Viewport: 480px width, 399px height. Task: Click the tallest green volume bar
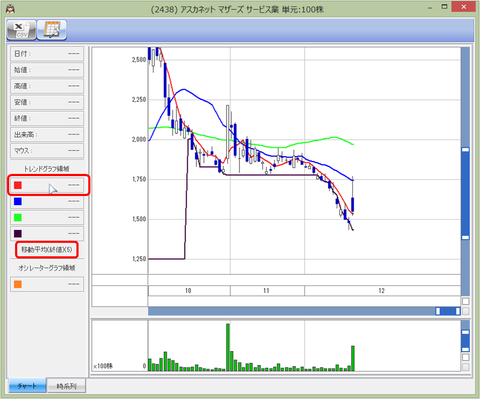pyautogui.click(x=228, y=347)
